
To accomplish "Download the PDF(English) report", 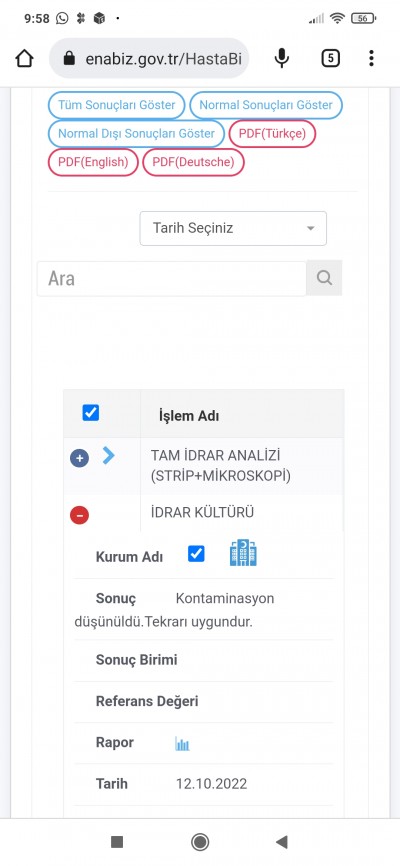I will pos(93,162).
